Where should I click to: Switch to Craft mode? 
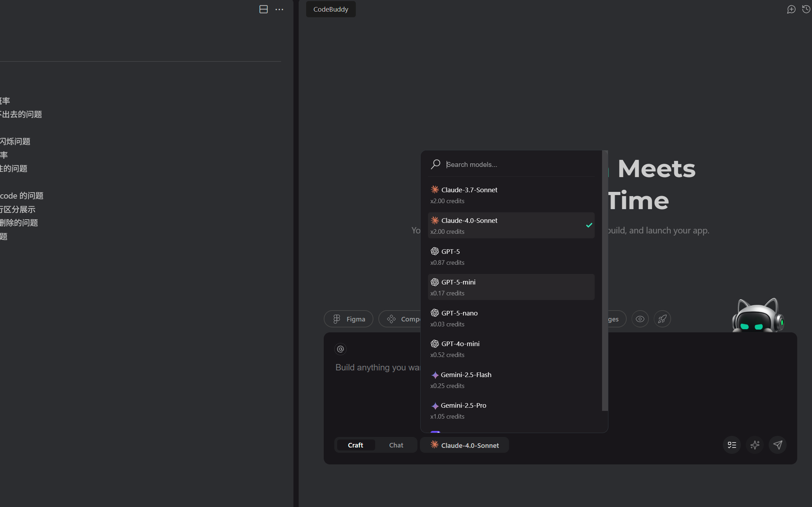tap(355, 445)
